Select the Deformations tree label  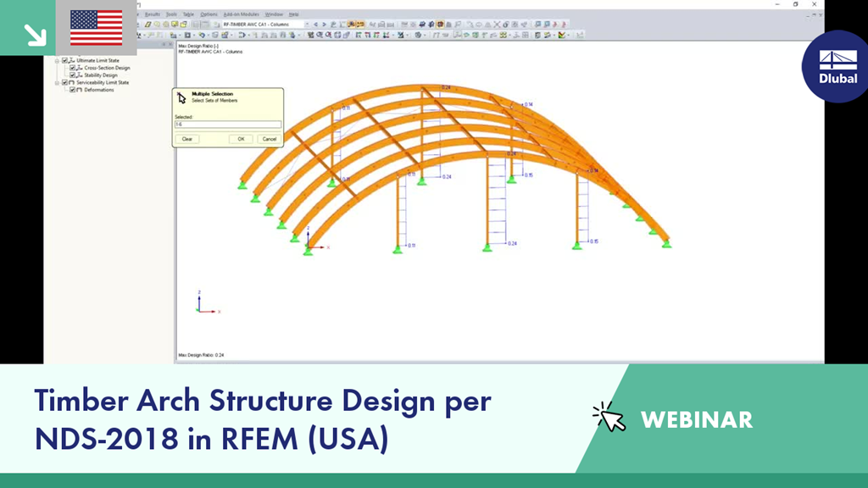click(x=98, y=90)
